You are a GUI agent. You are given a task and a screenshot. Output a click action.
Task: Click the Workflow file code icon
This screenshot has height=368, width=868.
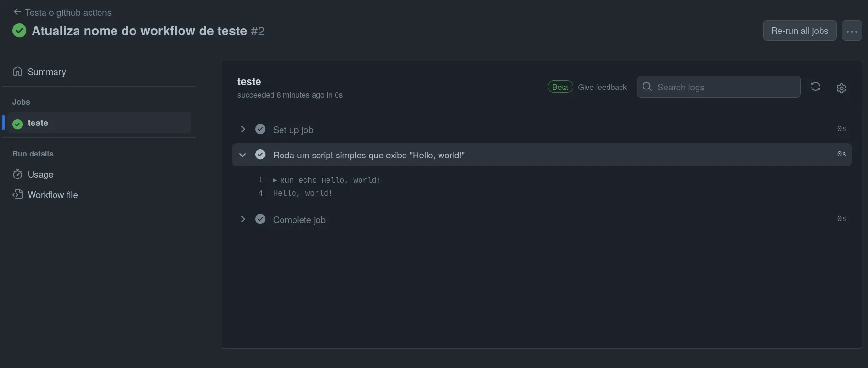coord(18,194)
